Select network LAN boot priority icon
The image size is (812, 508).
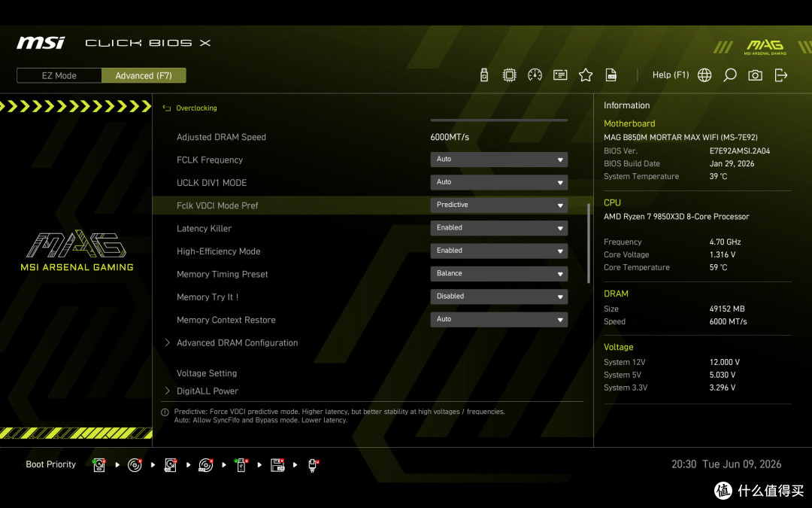(313, 465)
